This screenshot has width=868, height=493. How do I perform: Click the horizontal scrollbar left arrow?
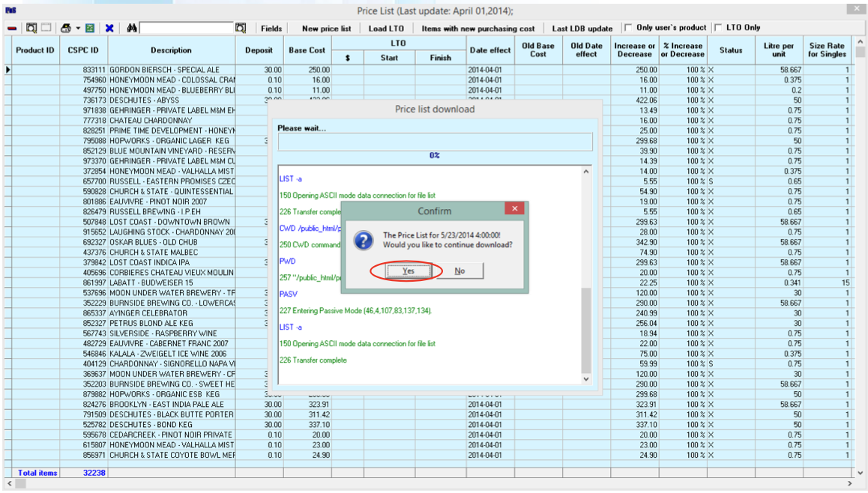pyautogui.click(x=9, y=483)
